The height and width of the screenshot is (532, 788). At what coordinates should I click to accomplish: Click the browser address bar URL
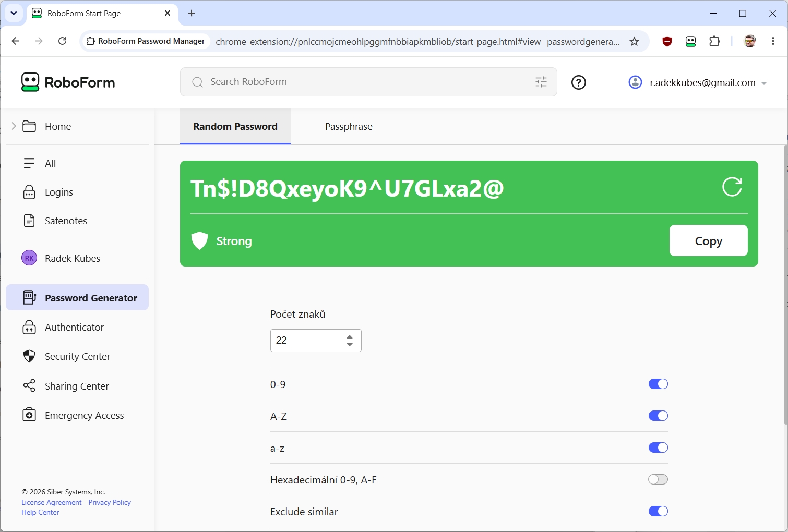pos(417,41)
